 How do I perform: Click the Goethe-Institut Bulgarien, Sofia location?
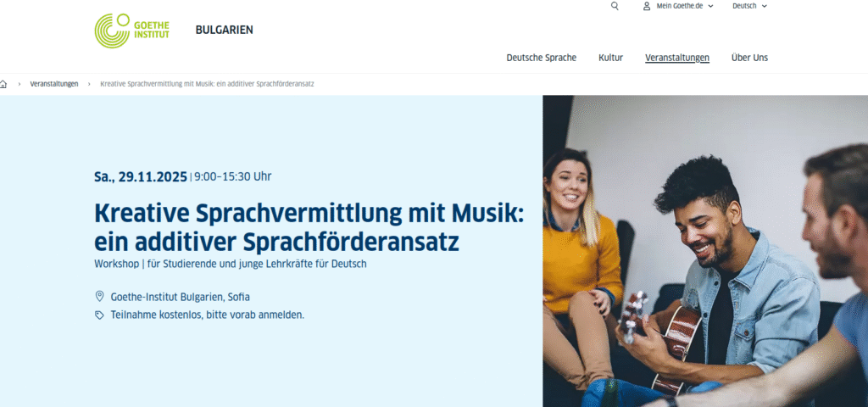[x=181, y=297]
